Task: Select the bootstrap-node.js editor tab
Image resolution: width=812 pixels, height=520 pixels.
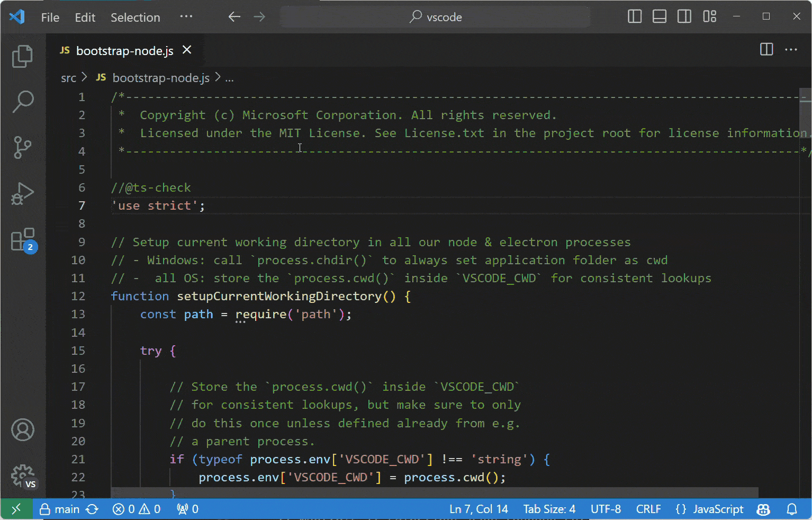Action: tap(124, 51)
